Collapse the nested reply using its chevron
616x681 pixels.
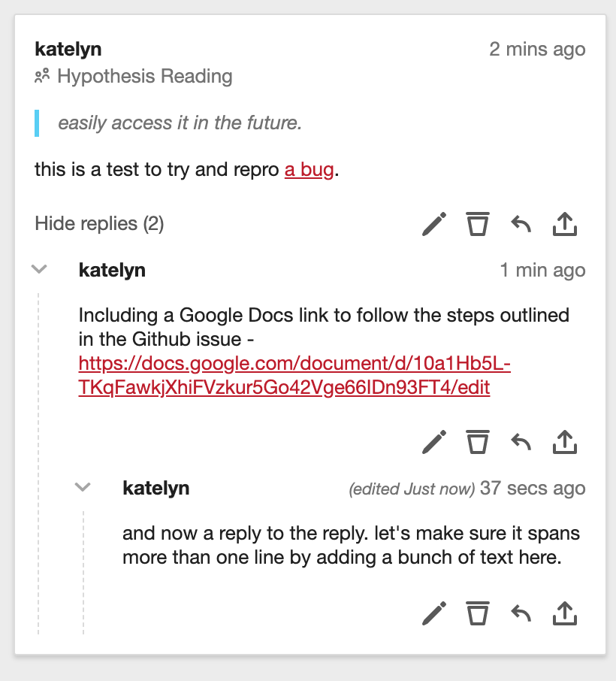[83, 488]
